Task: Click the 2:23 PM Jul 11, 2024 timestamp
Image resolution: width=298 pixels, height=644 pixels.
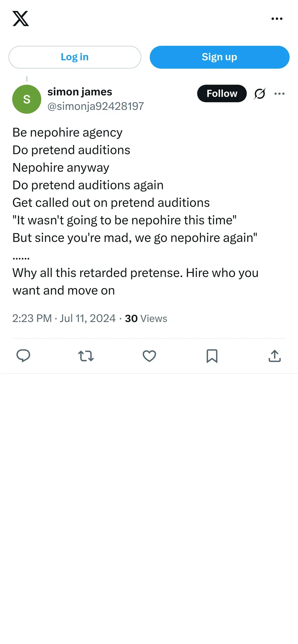Action: (64, 318)
